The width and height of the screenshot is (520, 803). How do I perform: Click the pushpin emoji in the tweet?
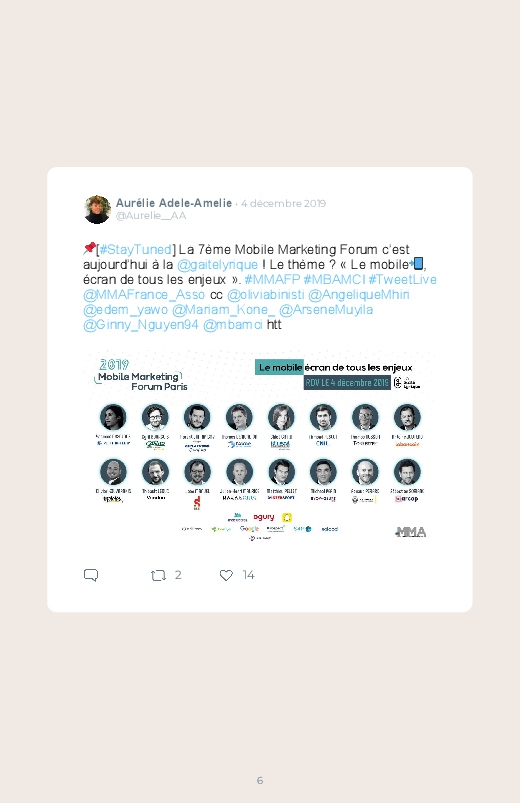point(89,248)
